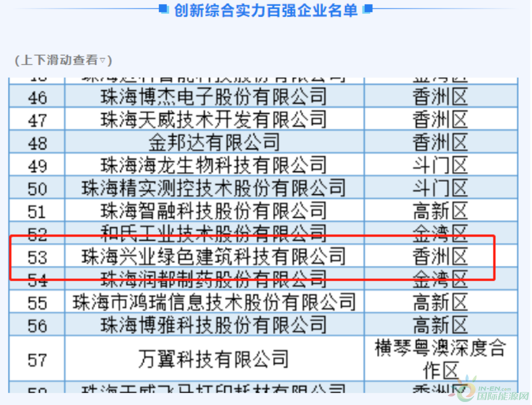Click 香洲区 in the 金邦达有限公司 row

coord(440,143)
